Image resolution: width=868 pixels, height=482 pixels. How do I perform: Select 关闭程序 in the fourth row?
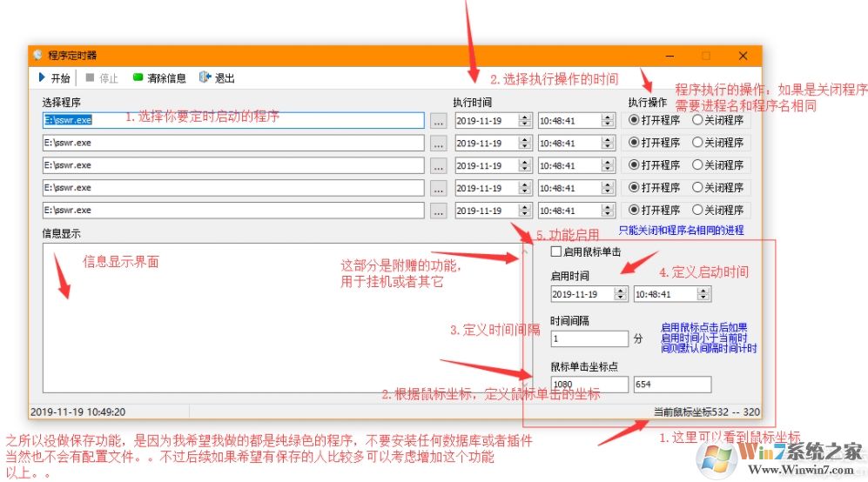[717, 188]
